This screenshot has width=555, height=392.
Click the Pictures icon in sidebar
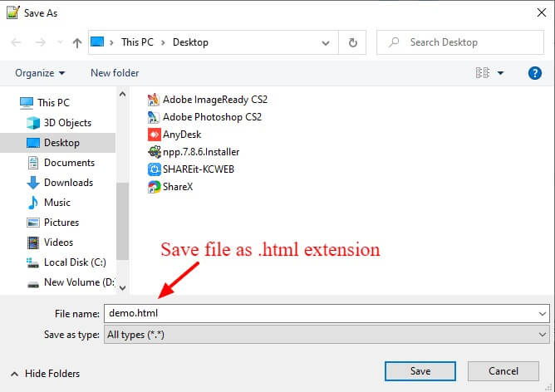coord(33,223)
